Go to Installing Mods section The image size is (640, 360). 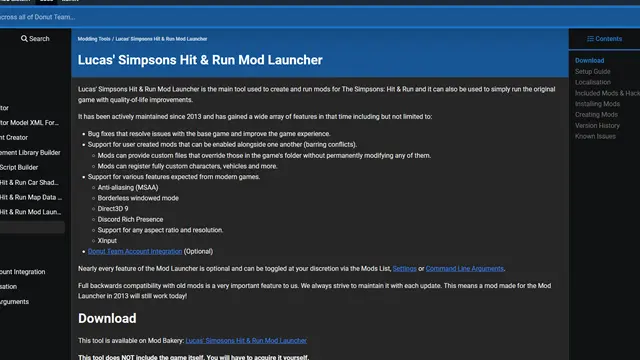click(597, 104)
